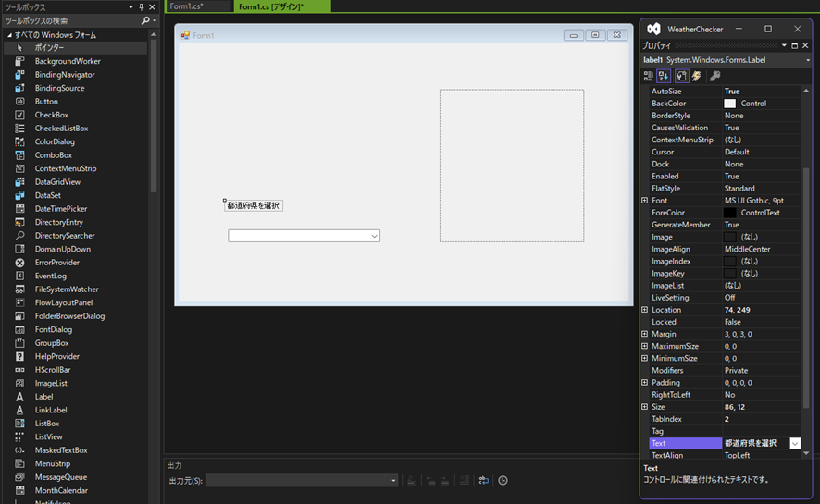Click the Text property value field

[x=755, y=443]
